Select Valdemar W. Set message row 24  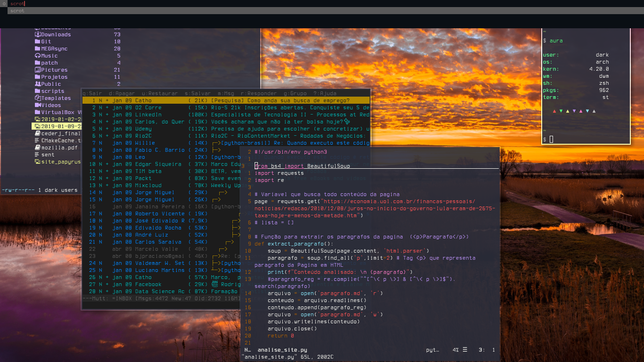(161, 263)
